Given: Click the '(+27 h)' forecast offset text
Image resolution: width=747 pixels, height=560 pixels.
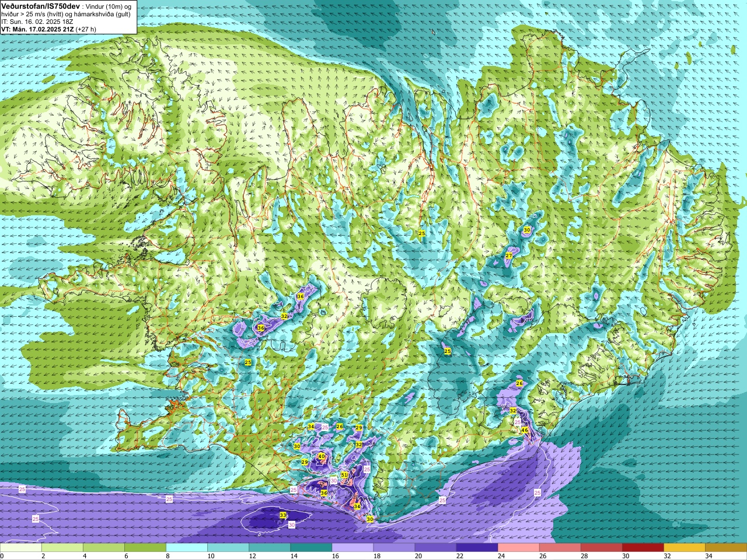Looking at the screenshot, I should pyautogui.click(x=86, y=29).
